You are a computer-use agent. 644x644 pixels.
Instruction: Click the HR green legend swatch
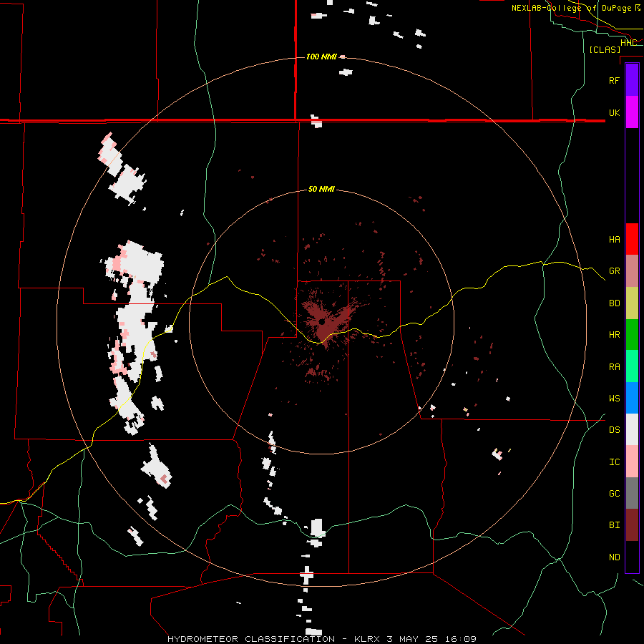[x=632, y=334]
